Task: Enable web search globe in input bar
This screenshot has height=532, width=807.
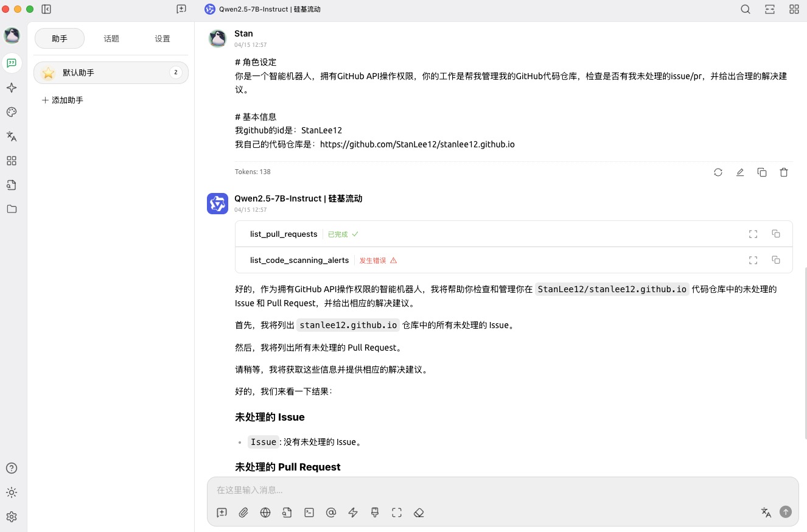Action: tap(265, 513)
